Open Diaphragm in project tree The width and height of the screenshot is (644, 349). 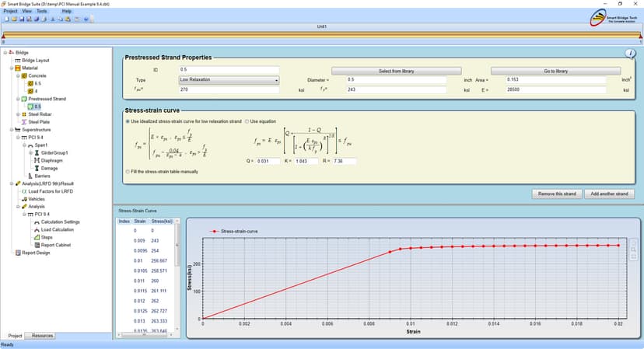[x=52, y=161]
